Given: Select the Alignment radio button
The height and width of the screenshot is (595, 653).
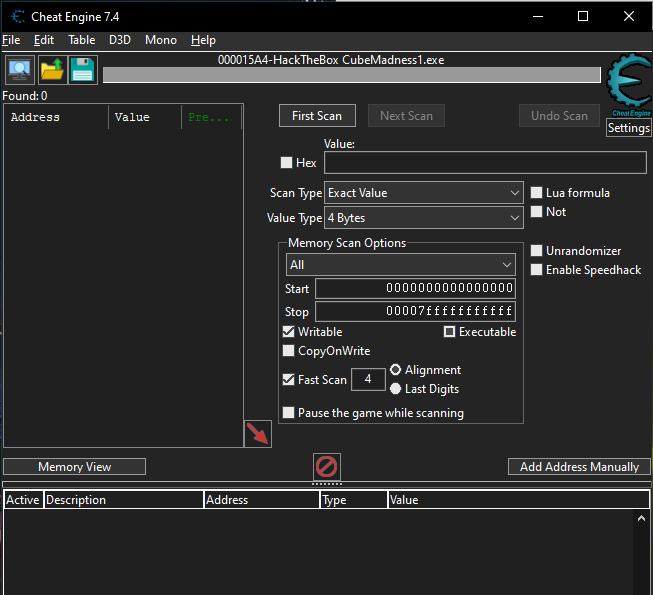Looking at the screenshot, I should click(396, 370).
